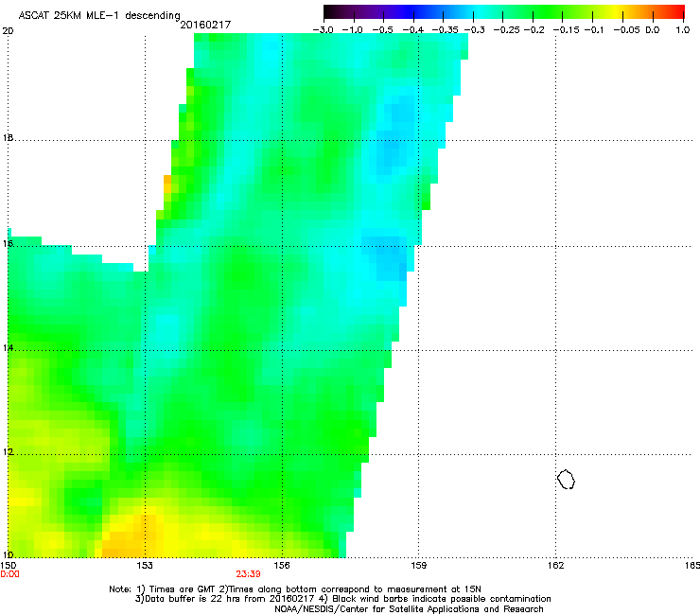The width and height of the screenshot is (700, 615).
Task: Click the color bar label '-0.5'
Action: tap(382, 30)
